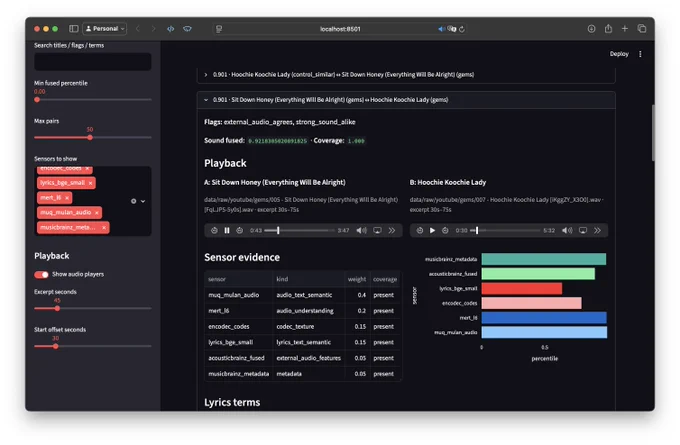Click the lyrics_bge_small red chart bar
The image size is (680, 445).
(522, 288)
